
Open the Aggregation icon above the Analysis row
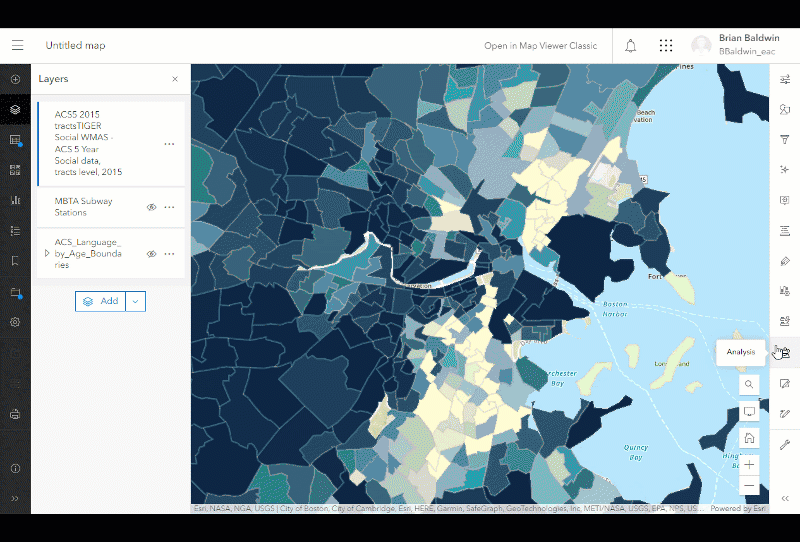click(x=785, y=321)
